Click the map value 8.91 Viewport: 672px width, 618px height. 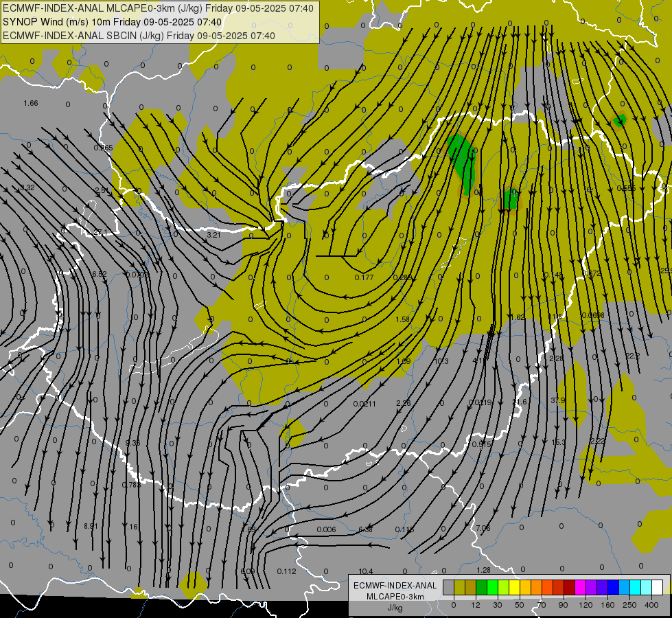tap(91, 526)
